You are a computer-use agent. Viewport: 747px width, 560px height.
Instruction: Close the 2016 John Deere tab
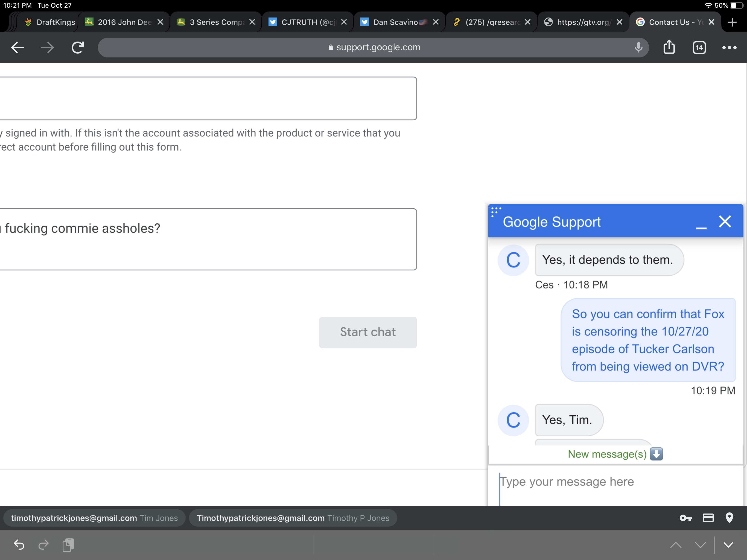(161, 22)
